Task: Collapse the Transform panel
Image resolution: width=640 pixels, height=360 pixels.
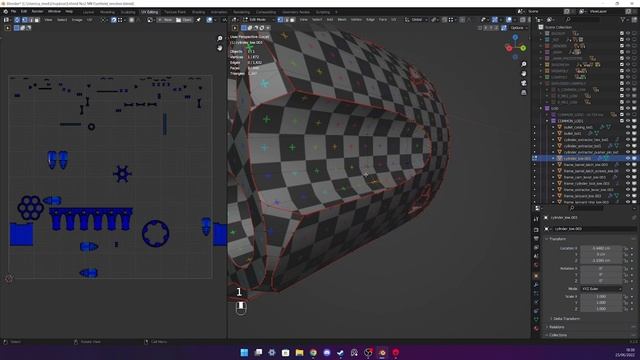Action: point(557,239)
